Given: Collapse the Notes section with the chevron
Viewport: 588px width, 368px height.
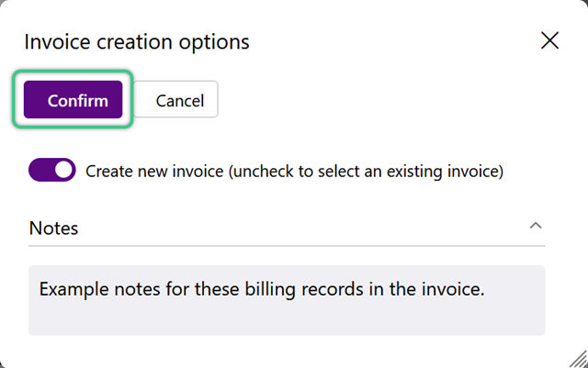Looking at the screenshot, I should (x=536, y=226).
